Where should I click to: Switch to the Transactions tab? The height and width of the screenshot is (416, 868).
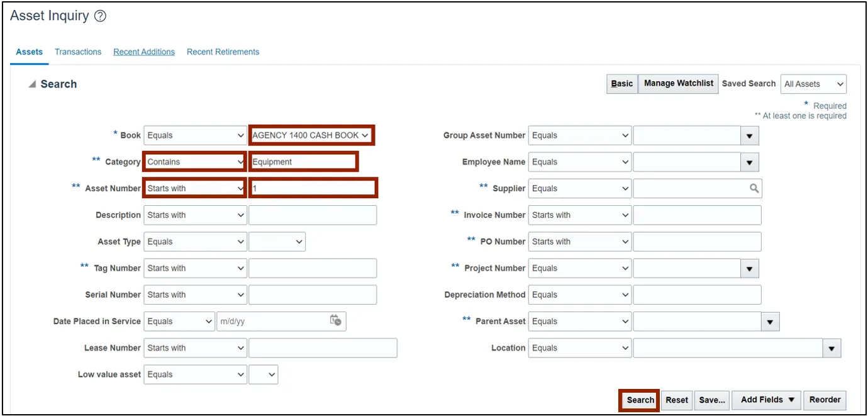(78, 52)
